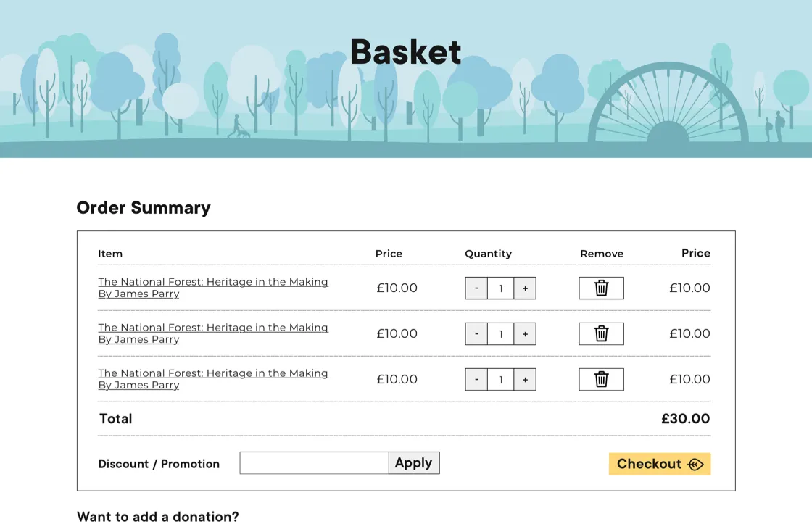Increase quantity of the first item
812x532 pixels.
tap(525, 288)
